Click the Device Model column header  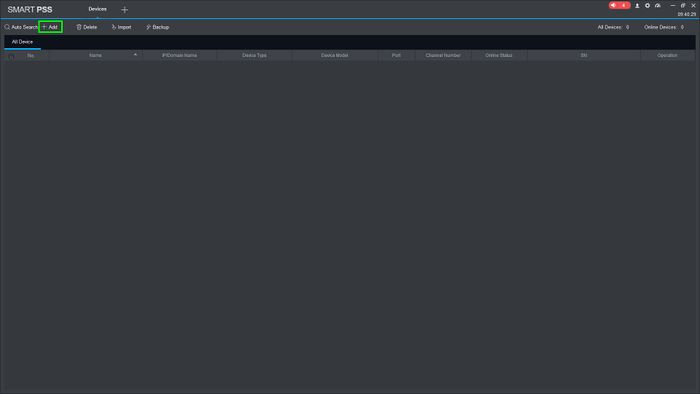[x=334, y=55]
